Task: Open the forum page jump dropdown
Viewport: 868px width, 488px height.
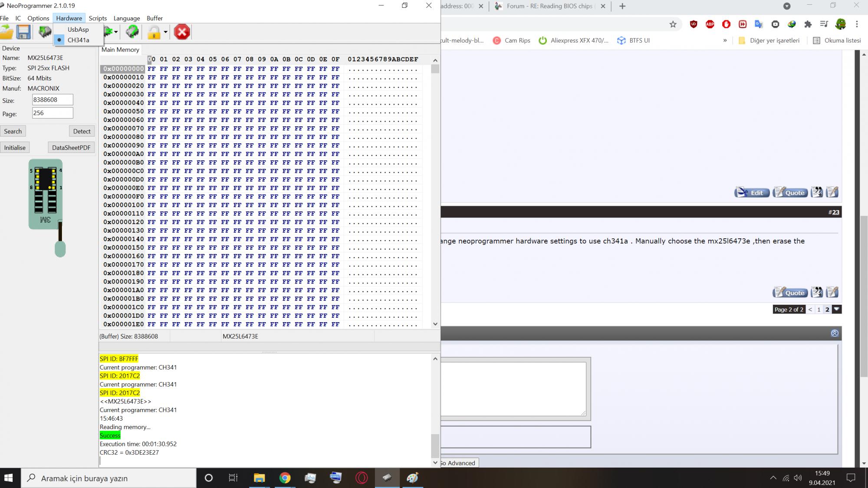Action: (837, 309)
